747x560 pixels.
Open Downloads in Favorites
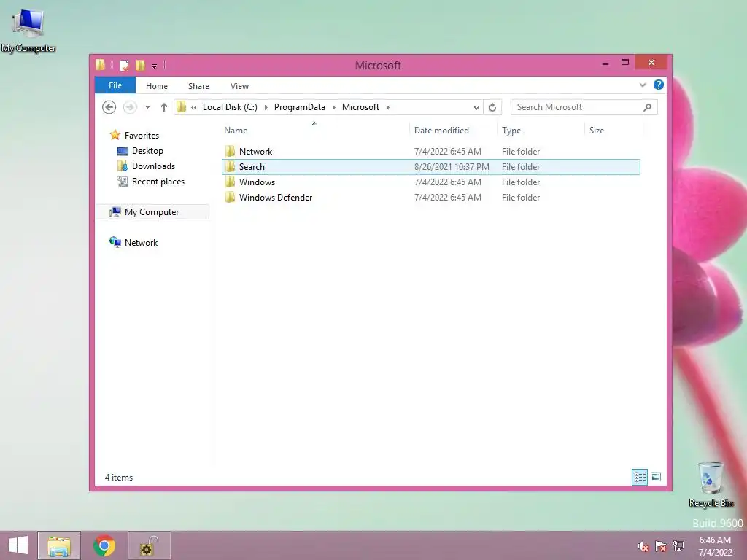point(153,166)
